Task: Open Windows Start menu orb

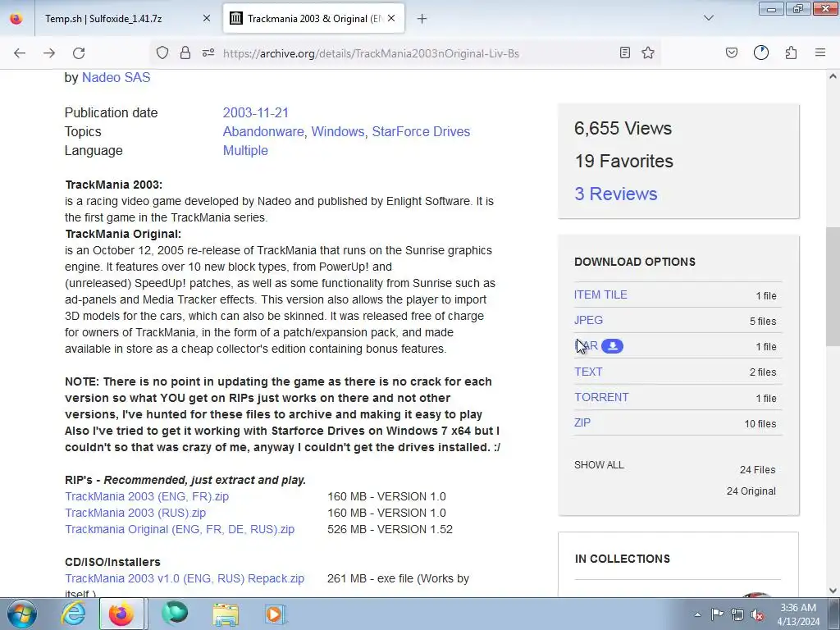Action: point(21,614)
